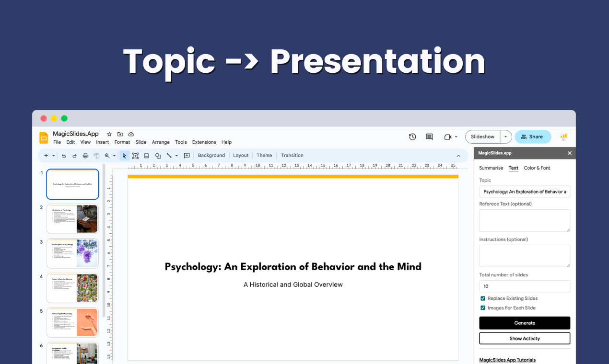Click the zoom magnifier icon
The height and width of the screenshot is (364, 609).
coord(107,156)
